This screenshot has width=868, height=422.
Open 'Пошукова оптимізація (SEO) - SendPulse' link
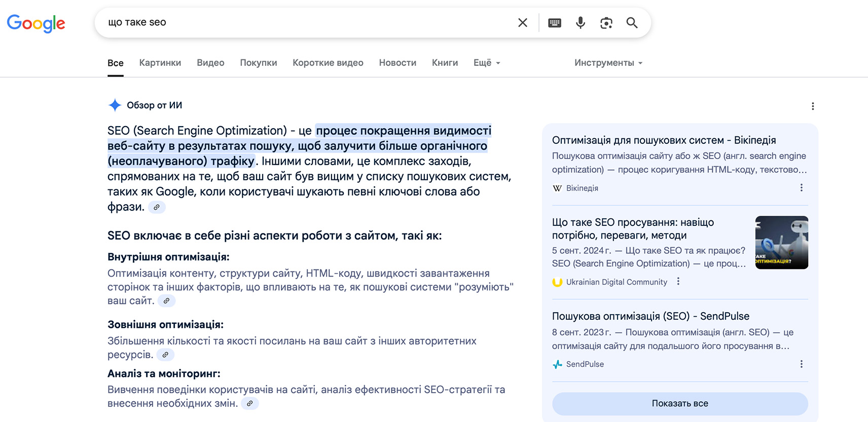click(x=650, y=316)
